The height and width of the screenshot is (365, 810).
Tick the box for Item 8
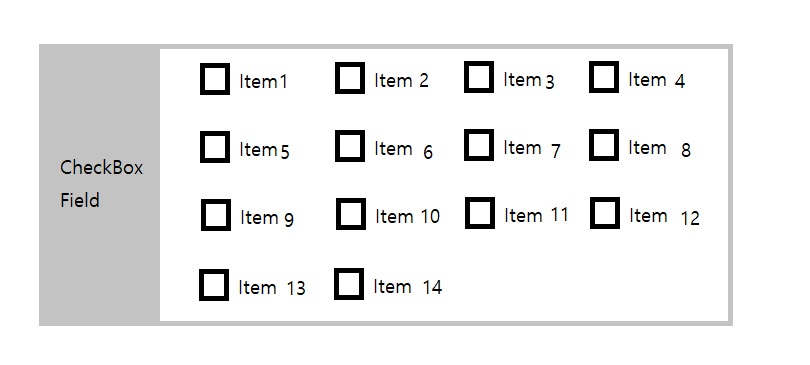[x=604, y=145]
